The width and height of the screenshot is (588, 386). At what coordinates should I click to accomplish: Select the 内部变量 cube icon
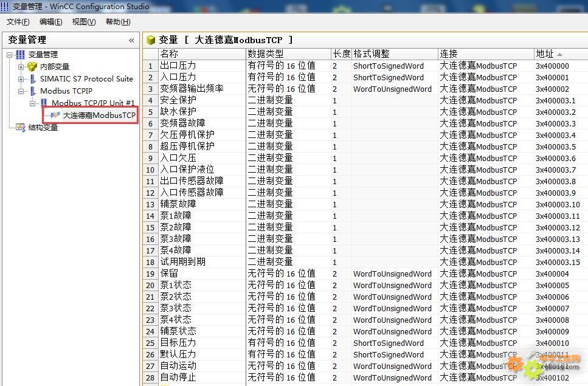click(x=32, y=67)
